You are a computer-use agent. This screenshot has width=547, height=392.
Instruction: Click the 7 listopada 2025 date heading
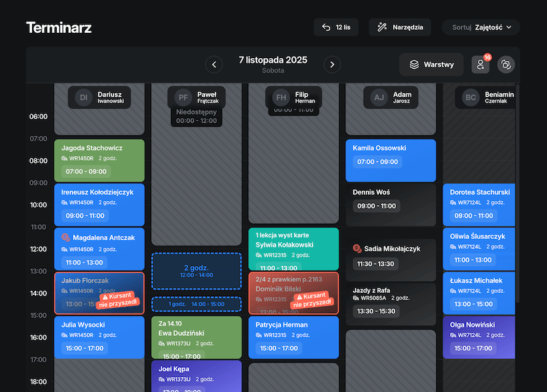[273, 60]
